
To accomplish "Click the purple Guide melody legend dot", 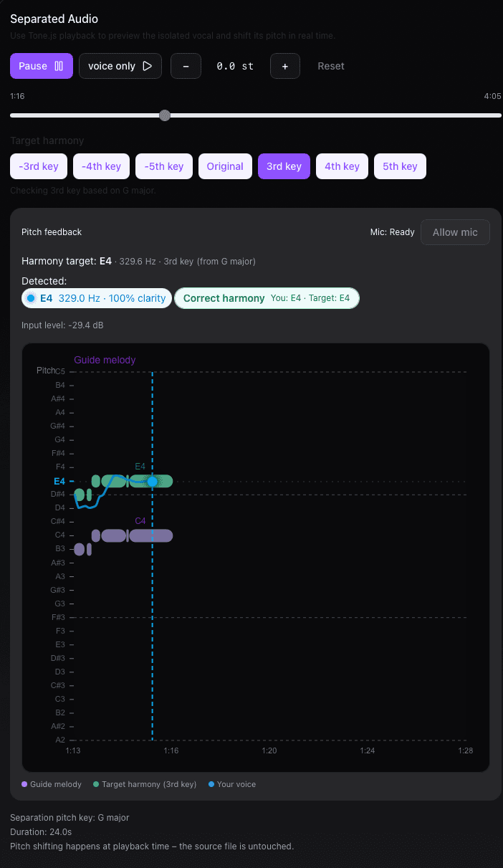I will coord(24,784).
